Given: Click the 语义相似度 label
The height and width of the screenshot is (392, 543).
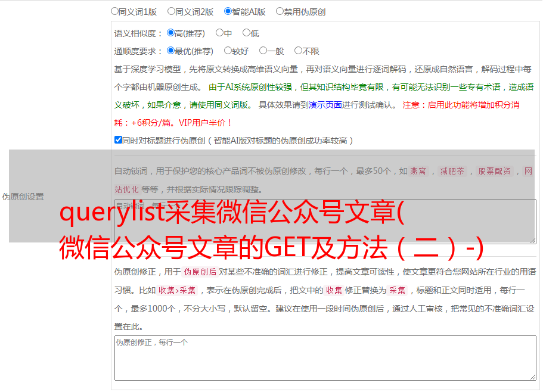Looking at the screenshot, I should [x=138, y=33].
